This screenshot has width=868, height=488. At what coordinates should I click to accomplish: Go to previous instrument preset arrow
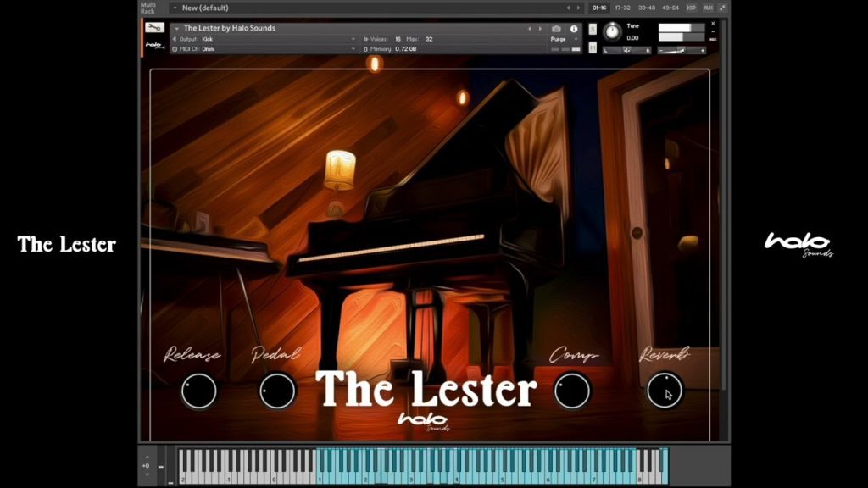pyautogui.click(x=529, y=29)
